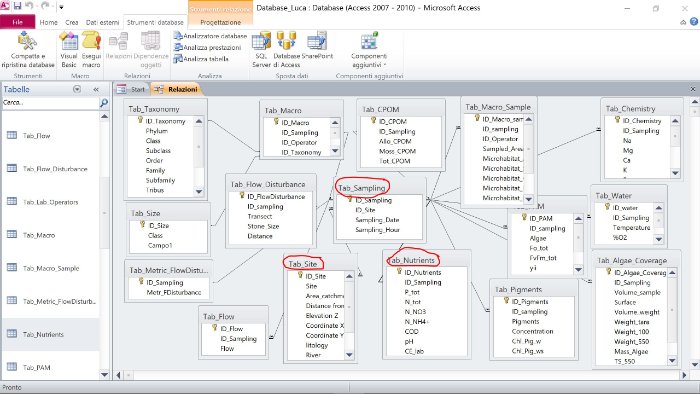
Task: Click navigation pane scroll down arrow
Action: (104, 375)
